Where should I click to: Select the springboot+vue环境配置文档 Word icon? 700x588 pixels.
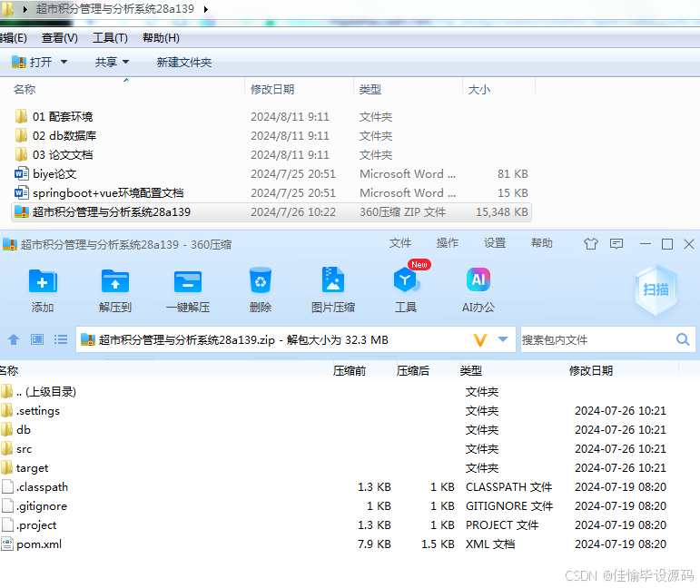22,192
